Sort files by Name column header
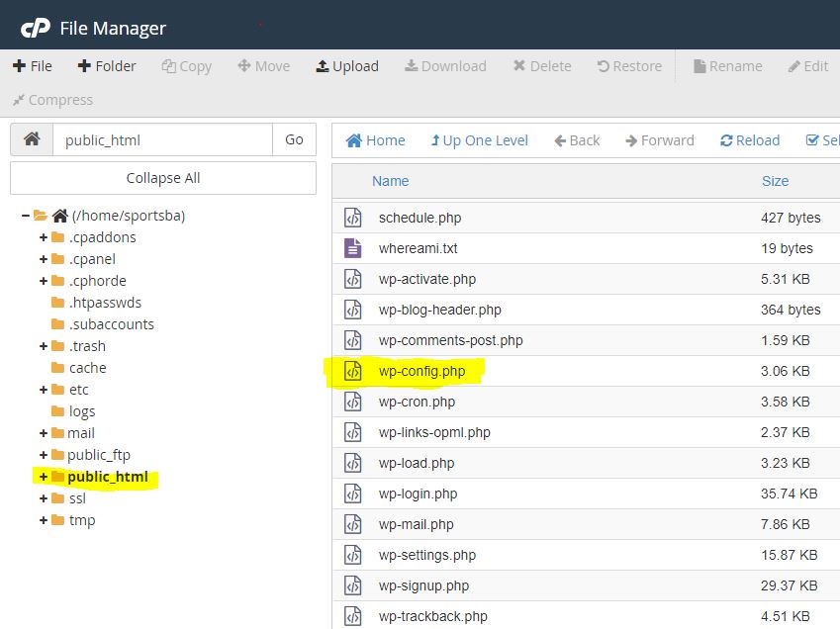The image size is (840, 629). click(x=390, y=181)
